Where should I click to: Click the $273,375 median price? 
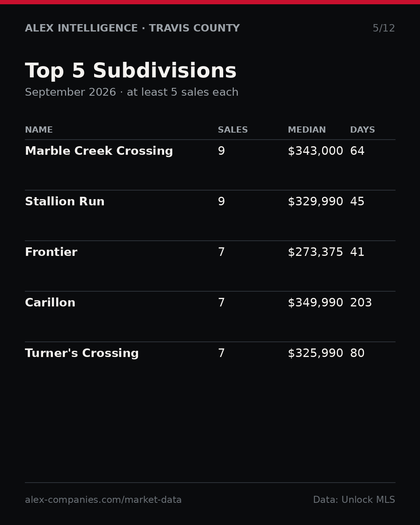coord(315,252)
